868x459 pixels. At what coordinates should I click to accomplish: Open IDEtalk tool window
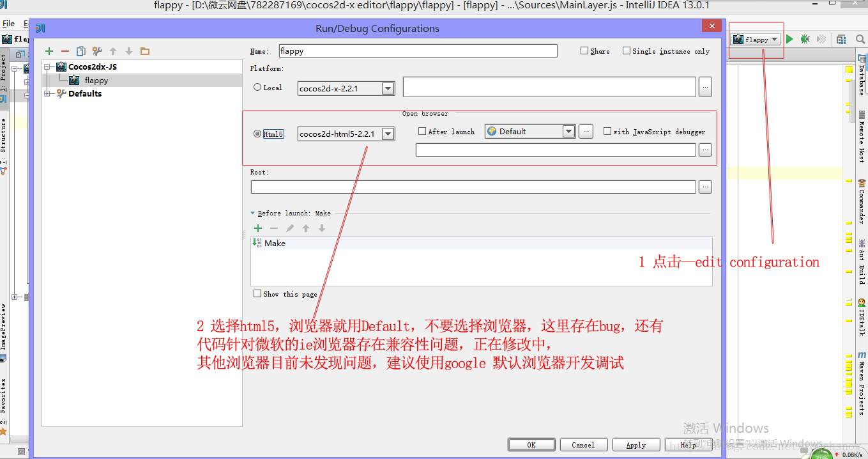[x=861, y=317]
